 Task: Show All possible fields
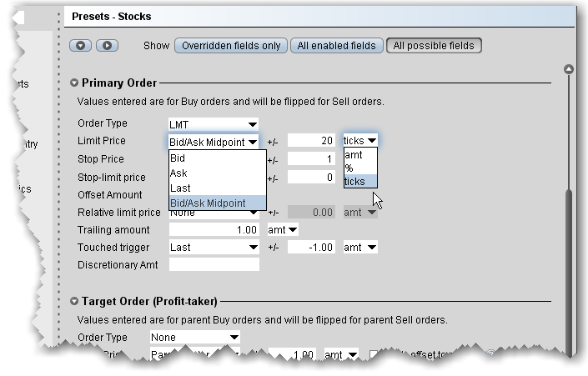point(434,46)
